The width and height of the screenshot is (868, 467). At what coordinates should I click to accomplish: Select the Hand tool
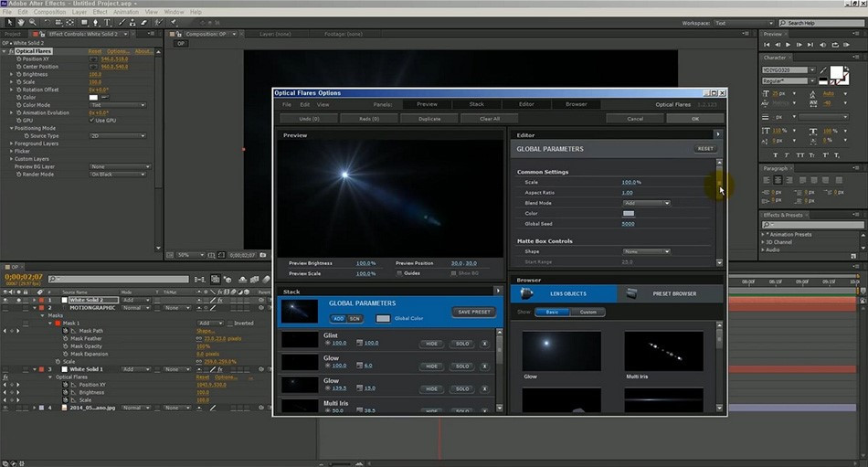(x=21, y=23)
